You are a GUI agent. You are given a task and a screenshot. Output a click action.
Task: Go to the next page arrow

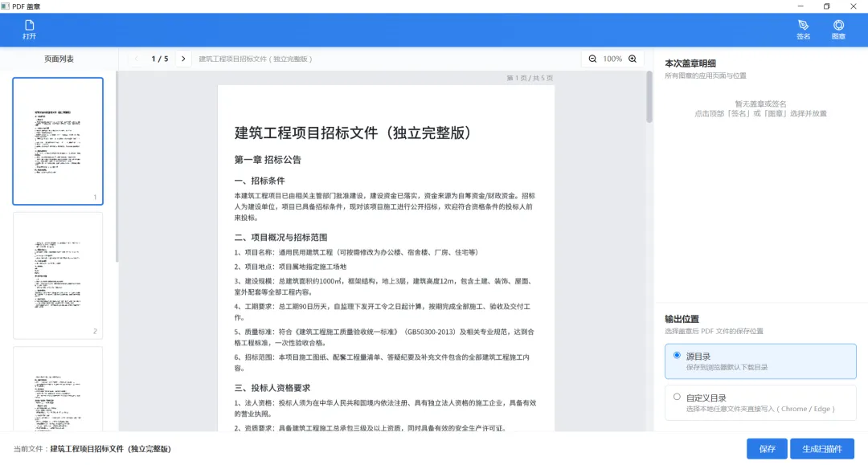click(183, 59)
